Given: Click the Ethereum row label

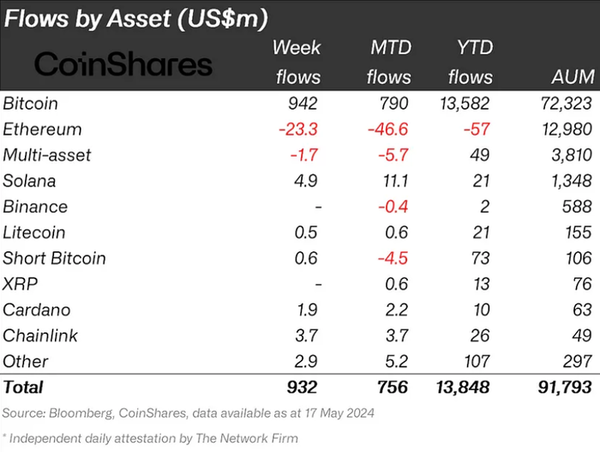Looking at the screenshot, I should click(41, 129).
